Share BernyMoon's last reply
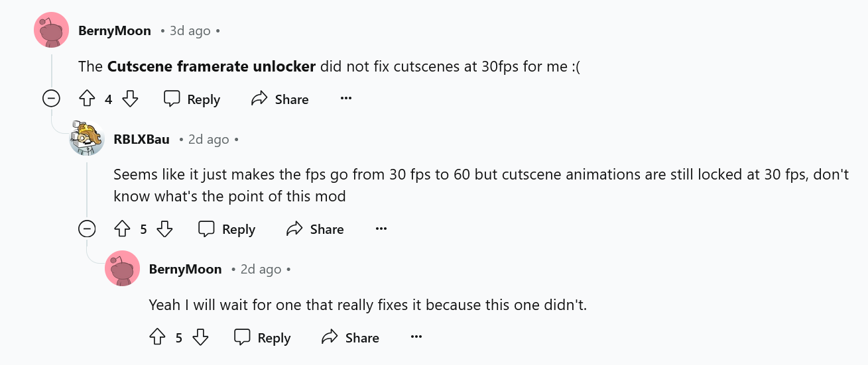This screenshot has height=365, width=868. pyautogui.click(x=350, y=338)
